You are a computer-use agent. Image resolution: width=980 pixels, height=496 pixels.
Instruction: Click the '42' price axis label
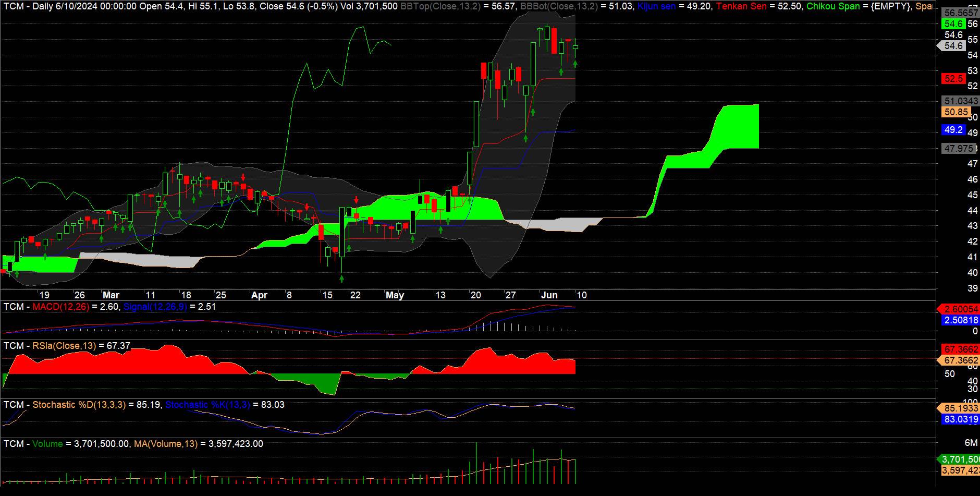(973, 241)
